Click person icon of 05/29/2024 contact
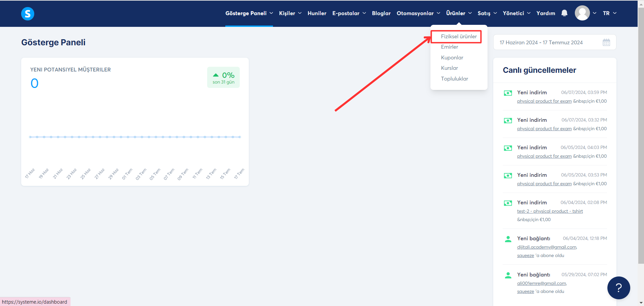 coord(508,275)
